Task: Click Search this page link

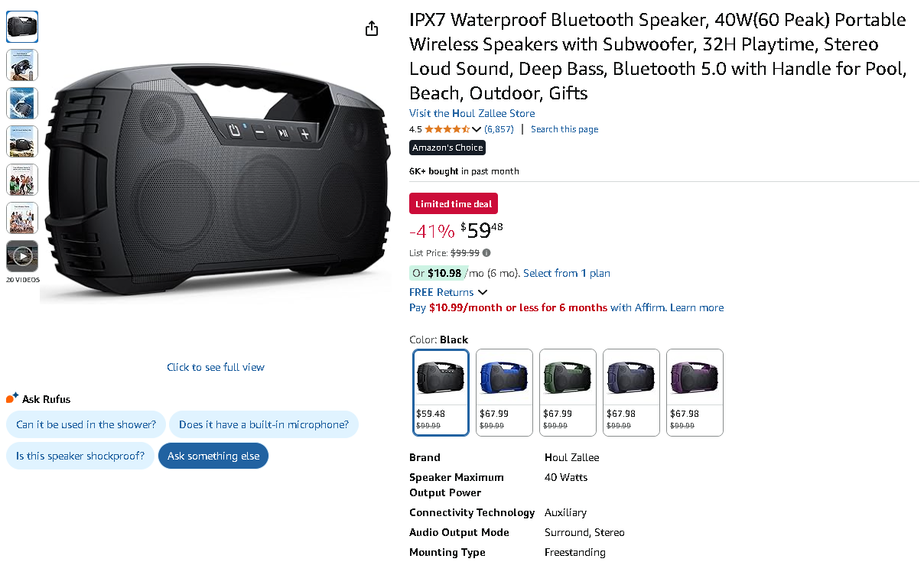Action: pos(564,129)
